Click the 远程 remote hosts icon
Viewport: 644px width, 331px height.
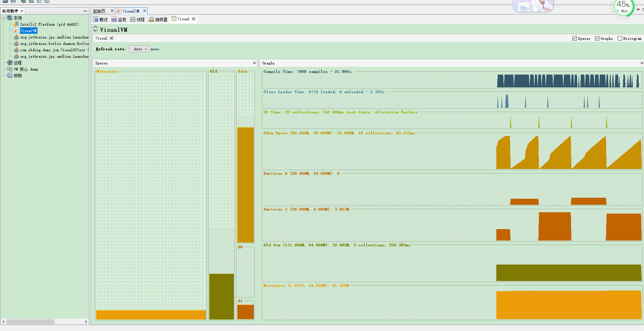[10, 63]
